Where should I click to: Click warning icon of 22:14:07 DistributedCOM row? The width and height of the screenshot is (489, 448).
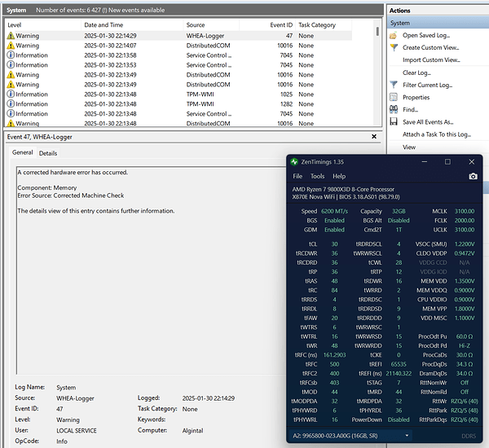click(x=11, y=46)
